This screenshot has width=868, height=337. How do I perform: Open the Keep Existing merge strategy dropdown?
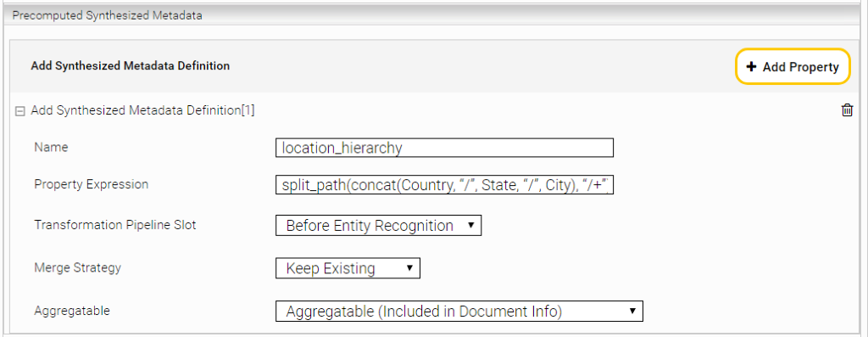348,269
